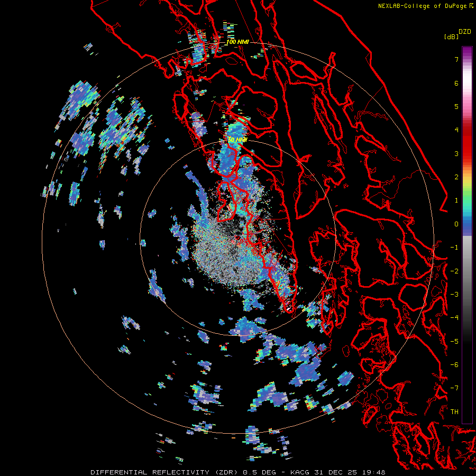Click the KACG station identifier in caption
The height and width of the screenshot is (476, 476).
pyautogui.click(x=301, y=472)
